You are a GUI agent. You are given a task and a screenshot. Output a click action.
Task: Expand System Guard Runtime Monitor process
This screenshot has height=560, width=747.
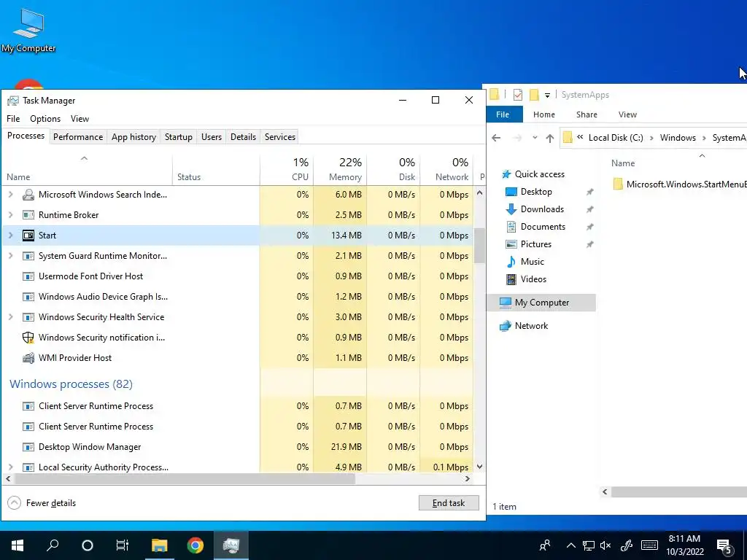point(10,256)
